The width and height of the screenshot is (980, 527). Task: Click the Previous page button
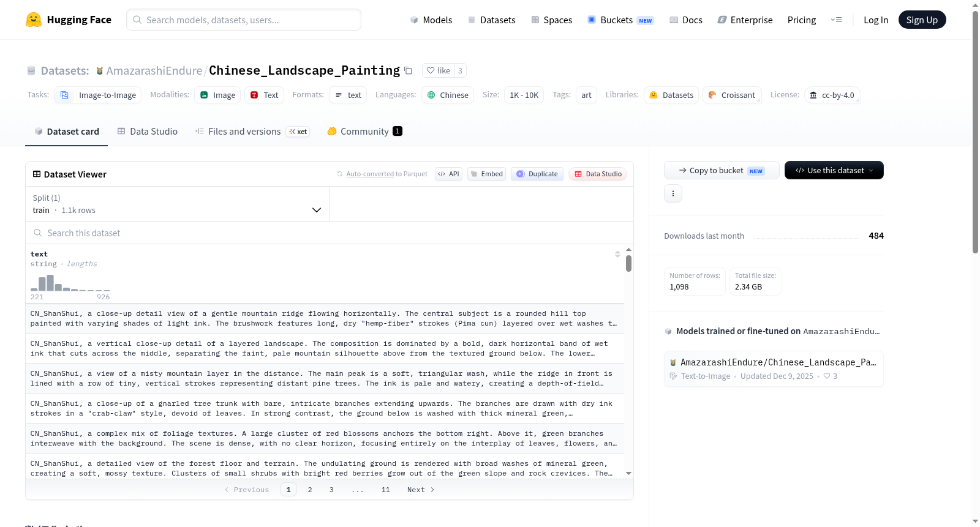coord(247,490)
